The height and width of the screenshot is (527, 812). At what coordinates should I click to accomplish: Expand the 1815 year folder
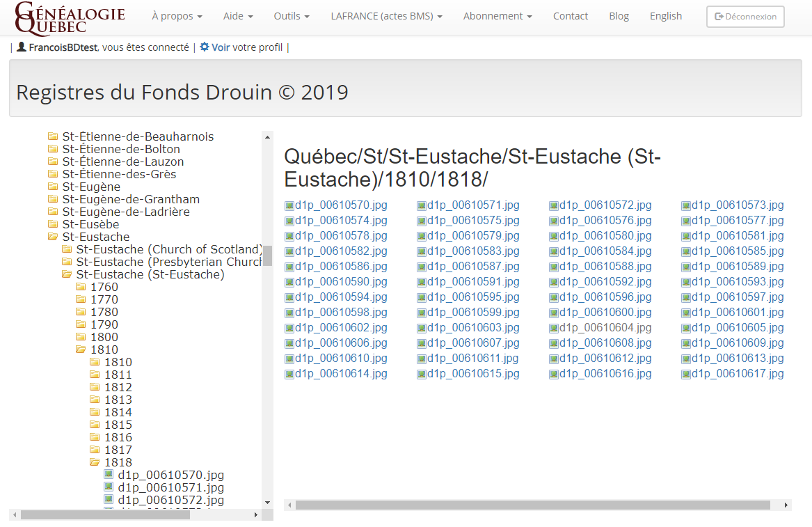tap(118, 425)
